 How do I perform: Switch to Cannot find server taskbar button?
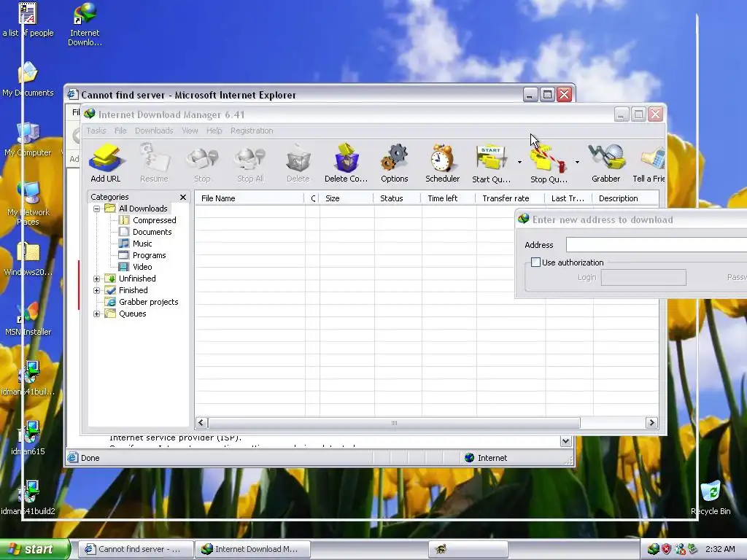136,549
